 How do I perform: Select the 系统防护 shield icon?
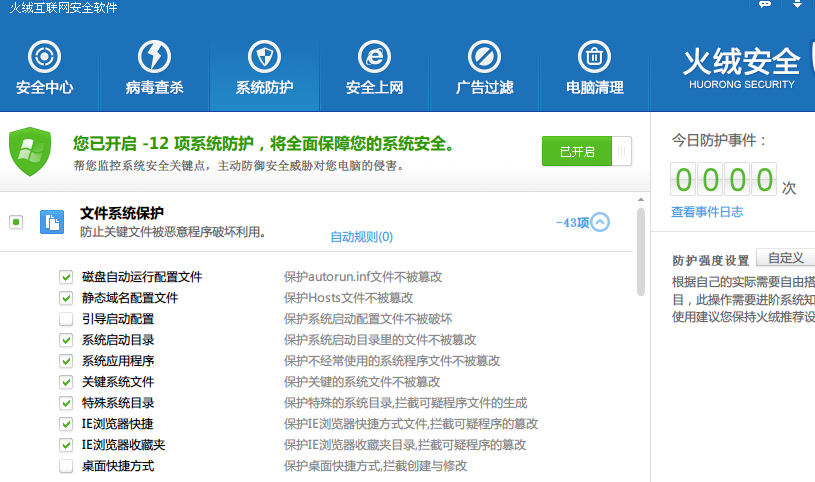[264, 57]
